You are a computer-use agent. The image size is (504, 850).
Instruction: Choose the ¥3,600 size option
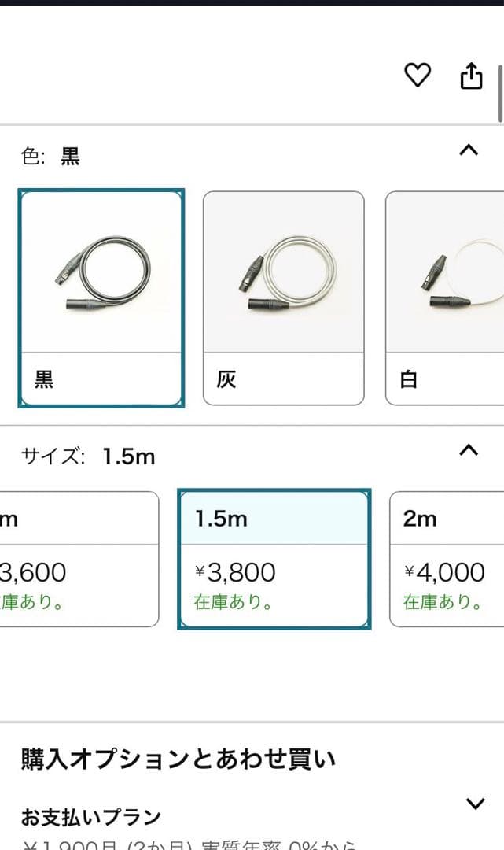click(x=79, y=559)
